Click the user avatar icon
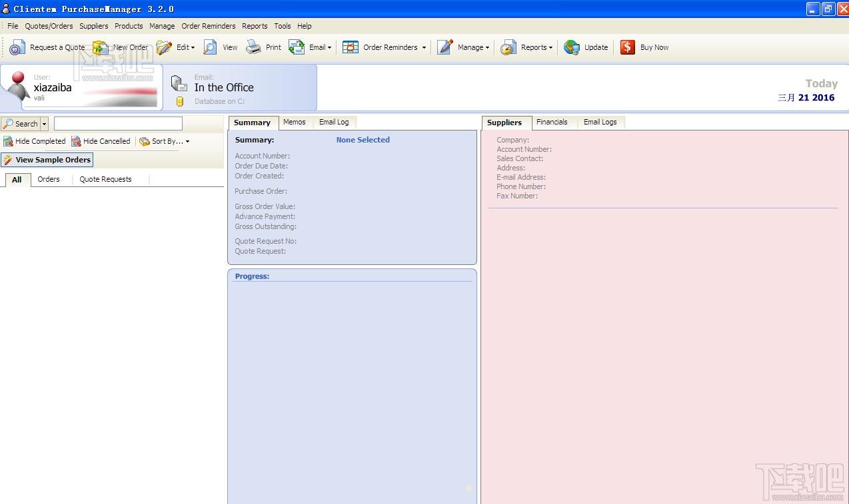This screenshot has height=504, width=849. [18, 87]
